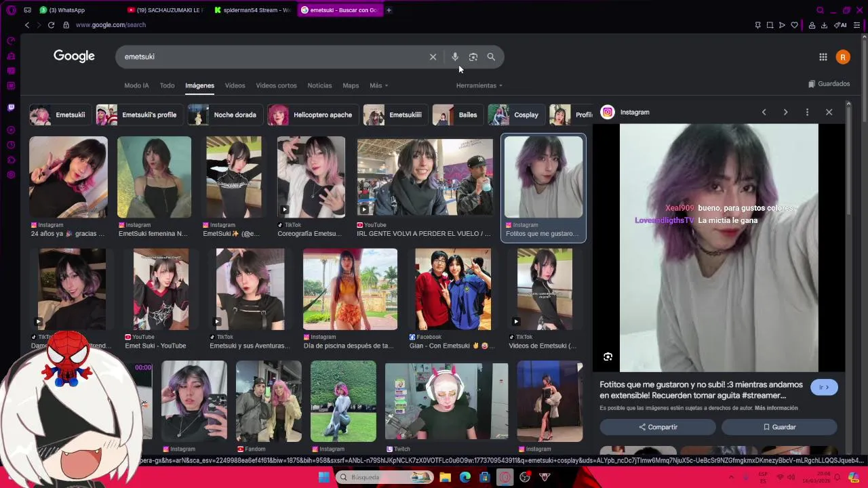Select the Imágenes tab
Image resolution: width=868 pixels, height=488 pixels.
[199, 85]
